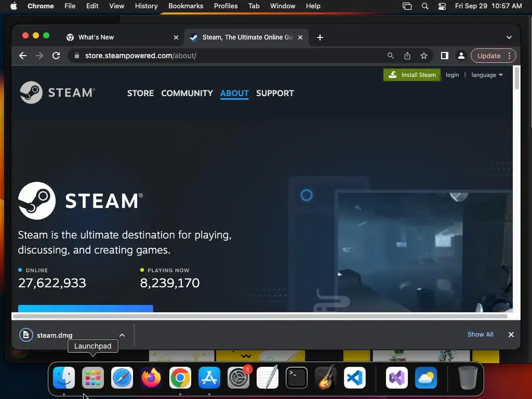Viewport: 532px width, 399px height.
Task: Open the History menu
Action: click(146, 6)
